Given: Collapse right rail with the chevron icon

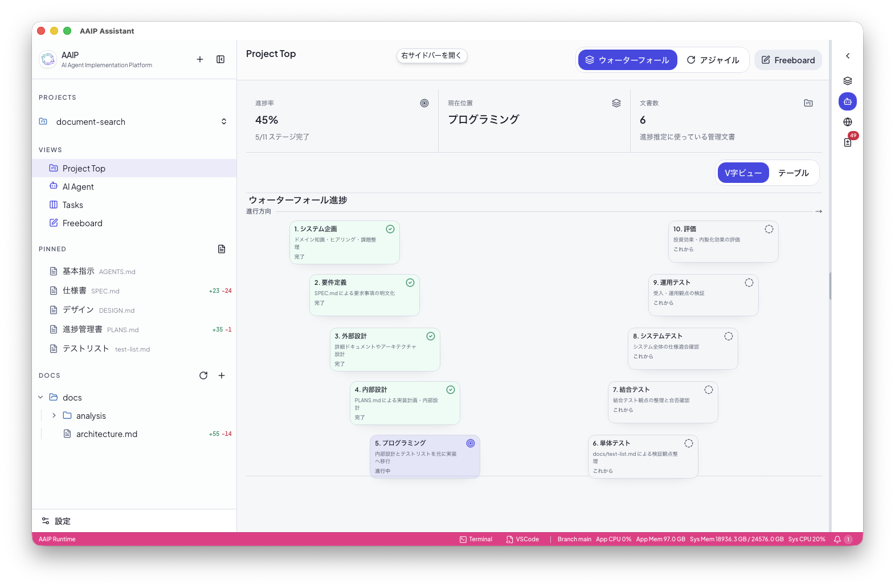Looking at the screenshot, I should coord(848,56).
